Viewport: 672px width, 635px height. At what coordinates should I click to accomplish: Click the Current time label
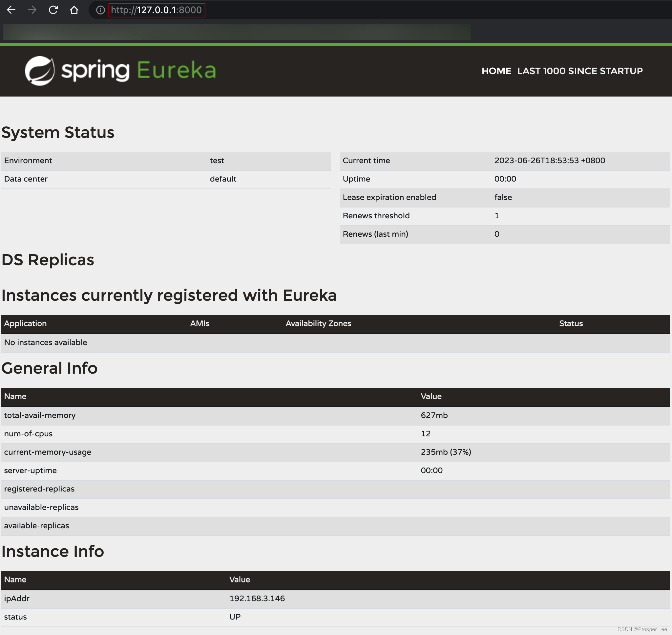(366, 161)
